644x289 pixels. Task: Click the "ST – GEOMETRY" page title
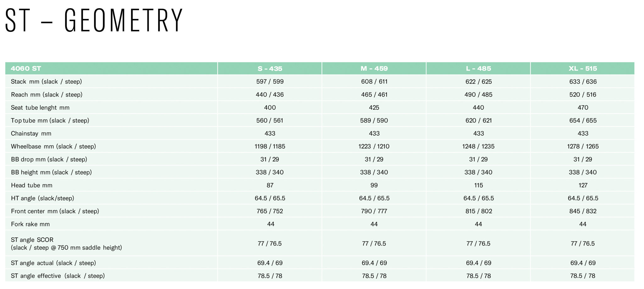click(x=94, y=20)
